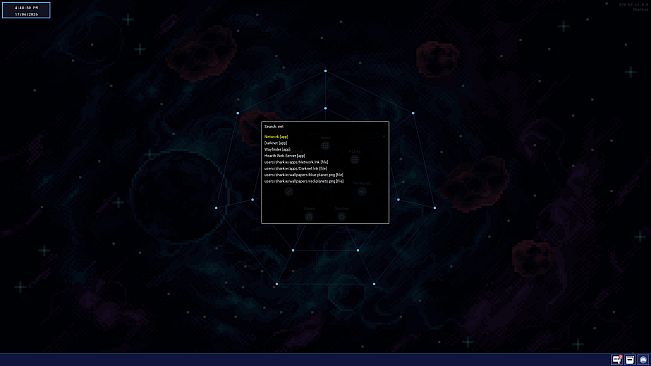
Task: Launch Wayfinder [app] from search results
Action: pyautogui.click(x=277, y=149)
